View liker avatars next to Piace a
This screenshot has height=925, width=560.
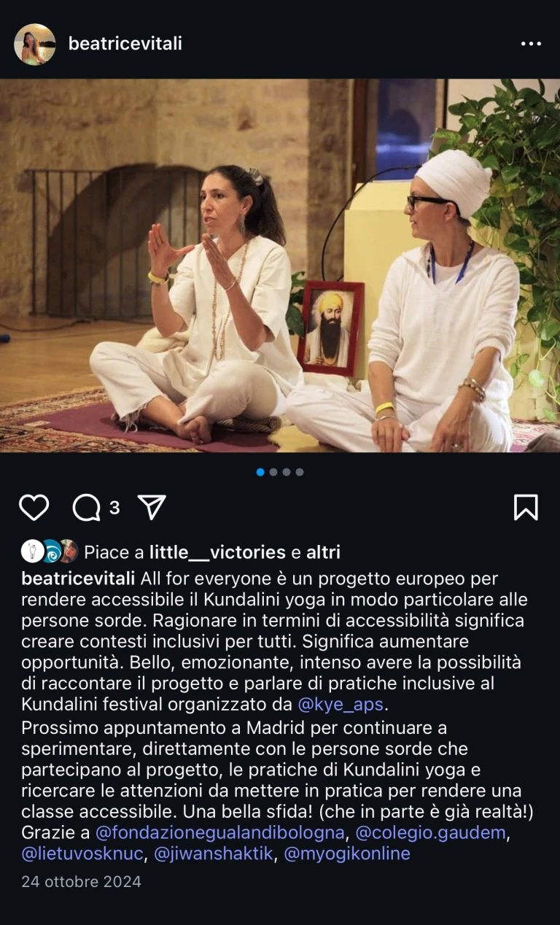pos(49,551)
